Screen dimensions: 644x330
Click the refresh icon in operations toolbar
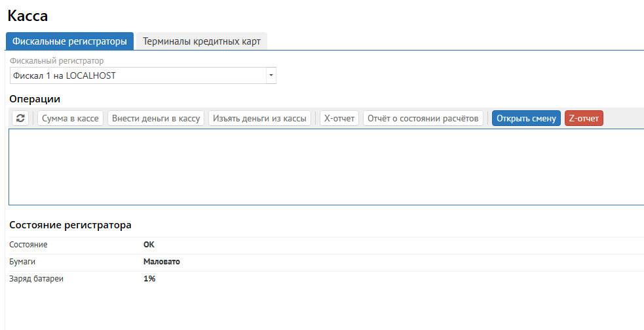(x=21, y=118)
